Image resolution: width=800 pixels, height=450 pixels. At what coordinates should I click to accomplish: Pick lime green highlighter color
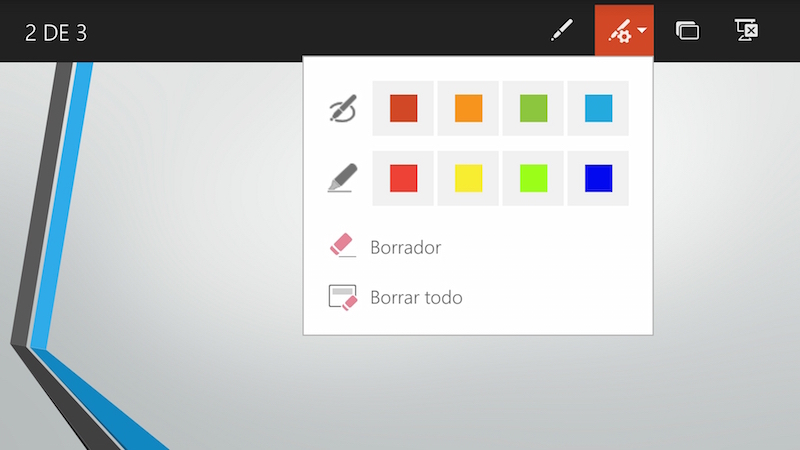pyautogui.click(x=533, y=178)
